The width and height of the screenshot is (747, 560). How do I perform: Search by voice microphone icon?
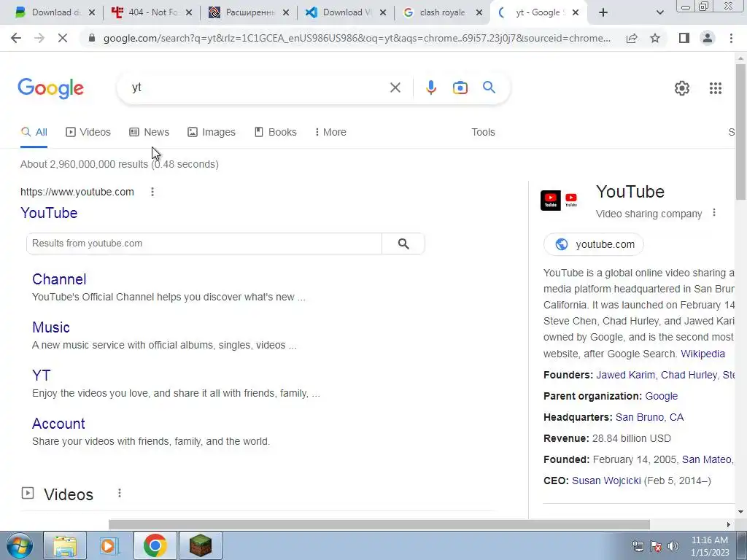click(x=430, y=87)
